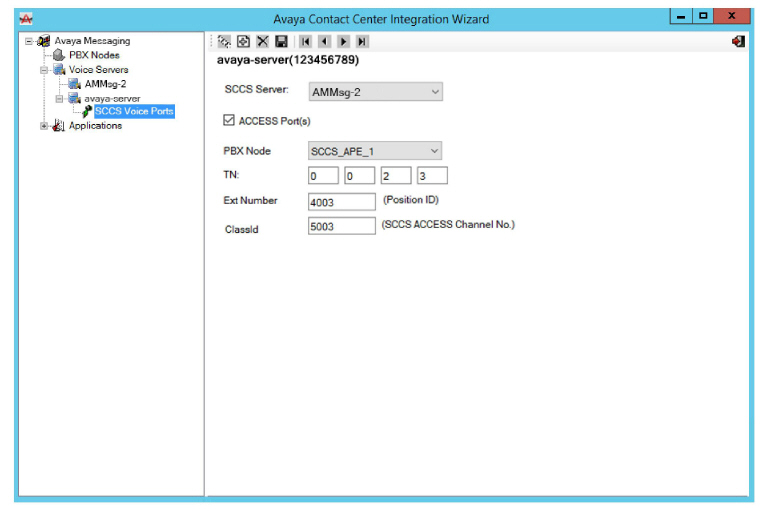Click the Avaya logo in title bar
Viewport: 768px width, 511px height.
(x=25, y=19)
